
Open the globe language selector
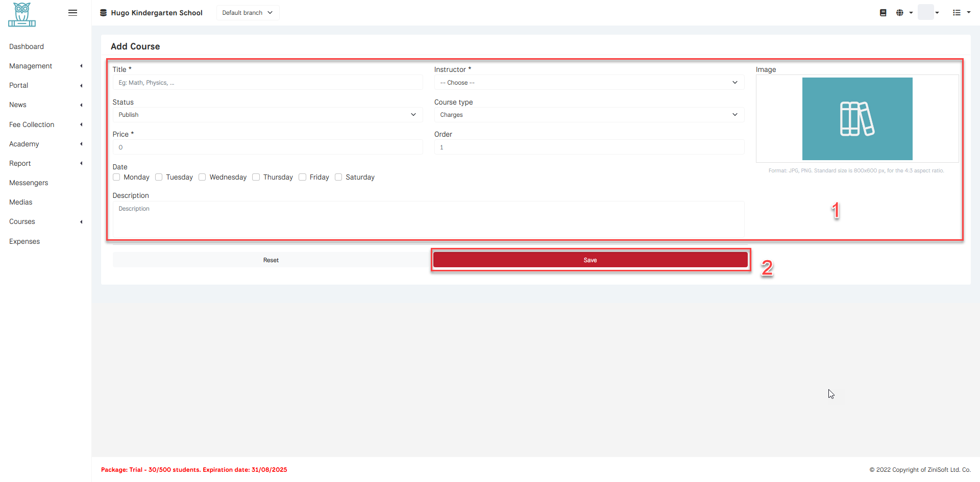click(x=903, y=13)
